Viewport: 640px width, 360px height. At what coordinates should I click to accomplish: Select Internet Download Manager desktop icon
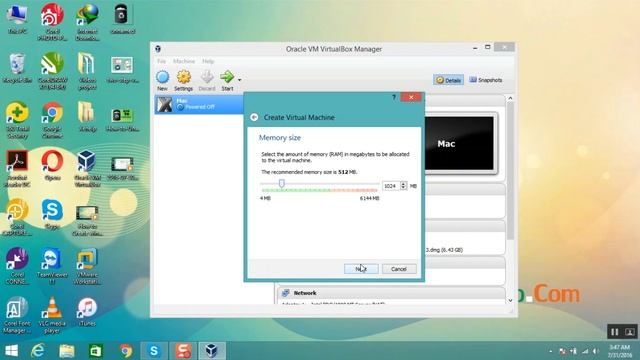point(87,21)
